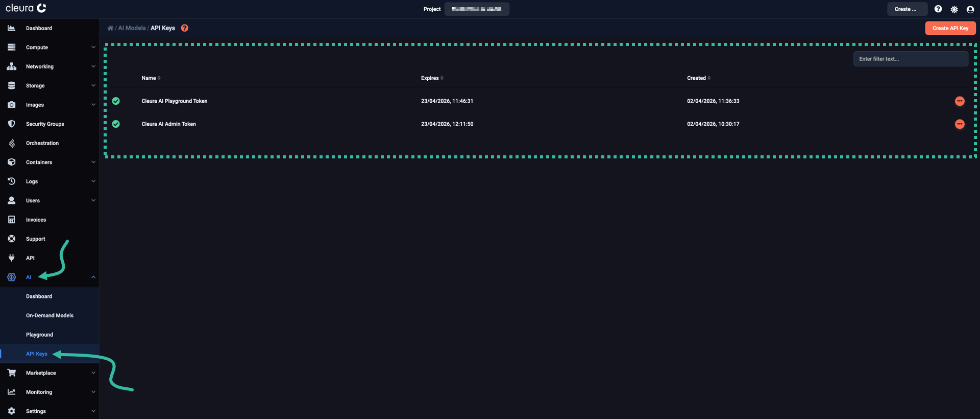Viewport: 980px width, 419px height.
Task: Go to AI Models breadcrumb link
Action: pos(132,28)
